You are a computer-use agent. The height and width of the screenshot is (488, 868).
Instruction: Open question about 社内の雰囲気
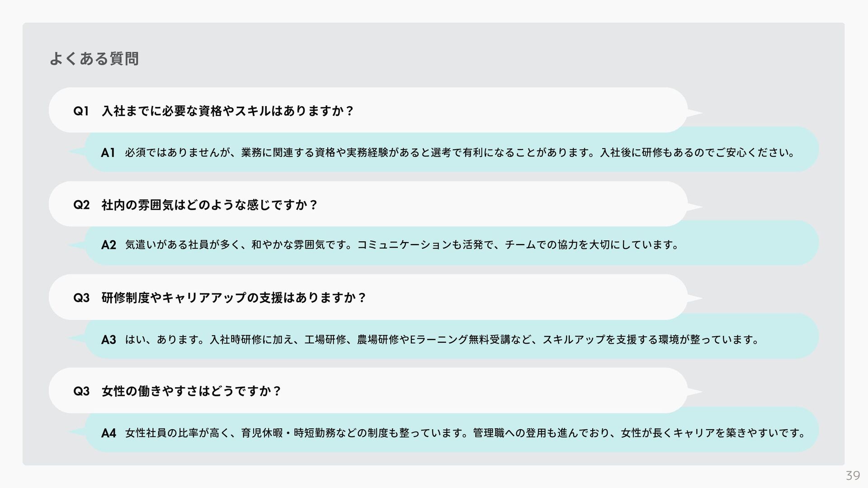click(210, 205)
